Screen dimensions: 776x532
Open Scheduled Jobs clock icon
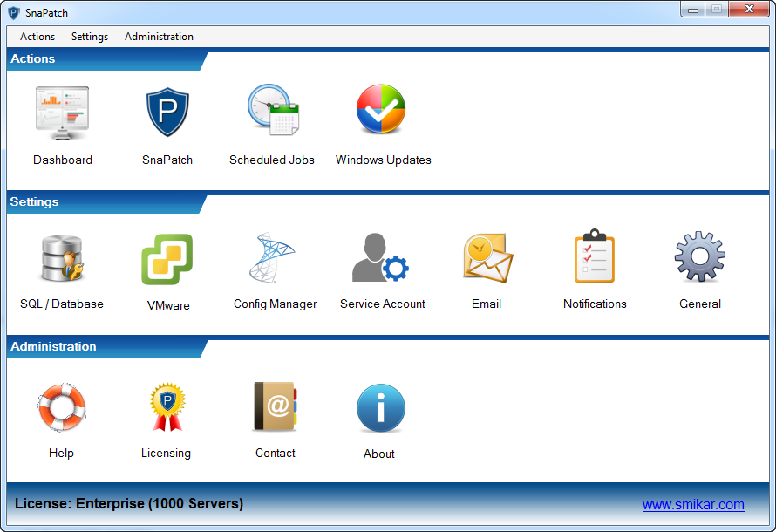click(x=273, y=109)
